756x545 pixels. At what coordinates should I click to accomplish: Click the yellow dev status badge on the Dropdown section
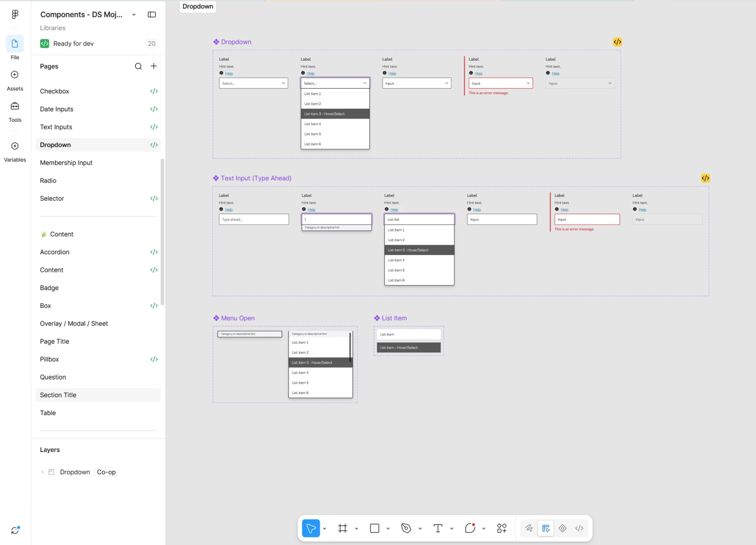click(x=617, y=42)
